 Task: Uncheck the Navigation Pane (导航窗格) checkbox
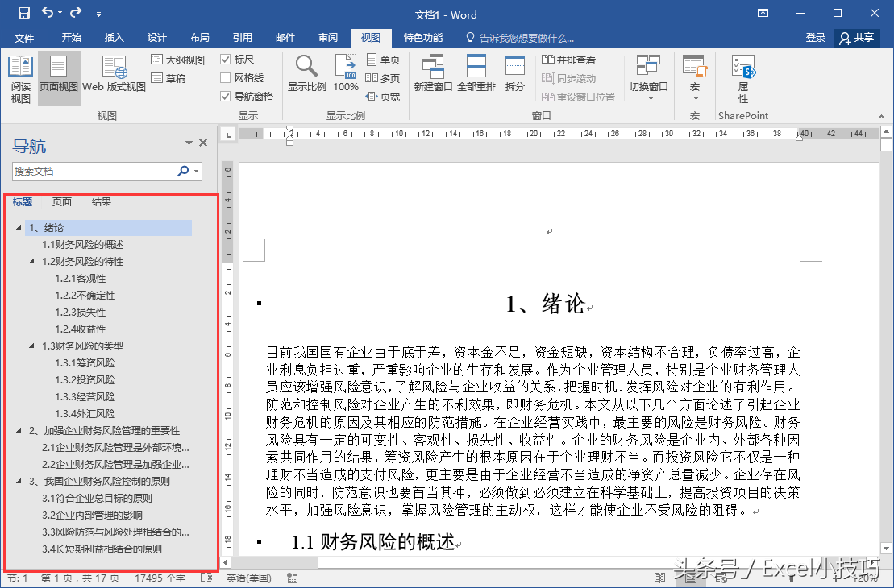click(x=227, y=97)
